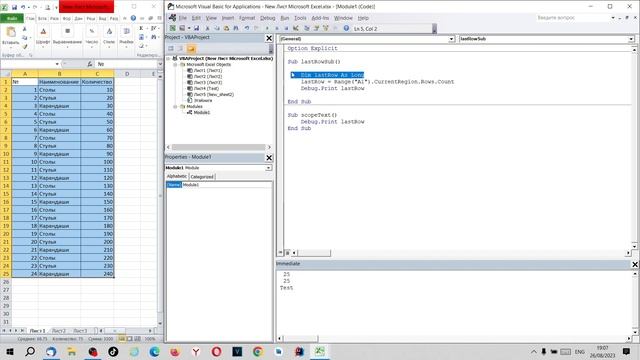The width and height of the screenshot is (640, 360).
Task: Click Insert Function fx icon in Excel
Action: click(90, 64)
